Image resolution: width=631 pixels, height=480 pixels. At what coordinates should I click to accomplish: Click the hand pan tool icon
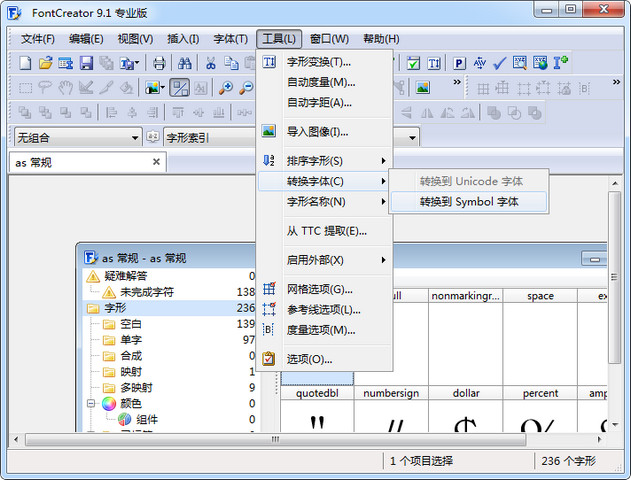66,87
